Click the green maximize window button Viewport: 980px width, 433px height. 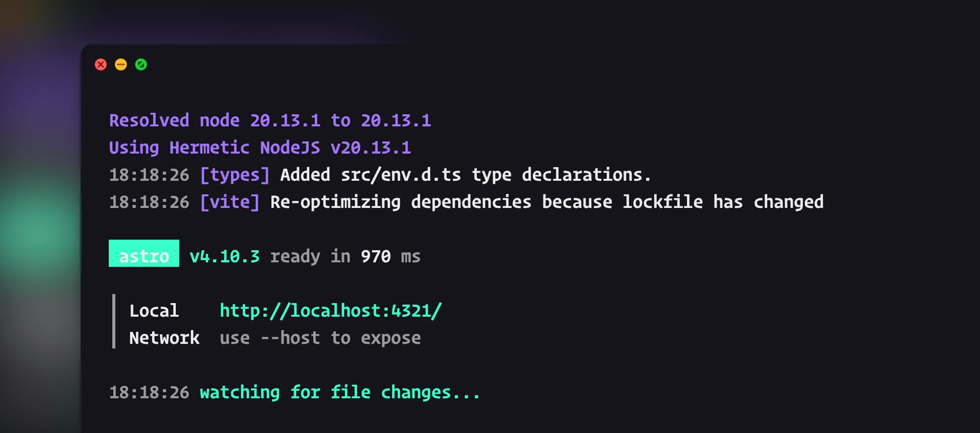click(141, 64)
